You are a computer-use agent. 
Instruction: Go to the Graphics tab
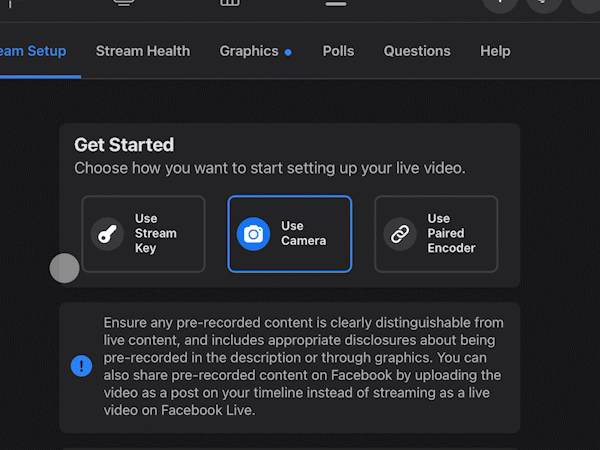pos(249,51)
